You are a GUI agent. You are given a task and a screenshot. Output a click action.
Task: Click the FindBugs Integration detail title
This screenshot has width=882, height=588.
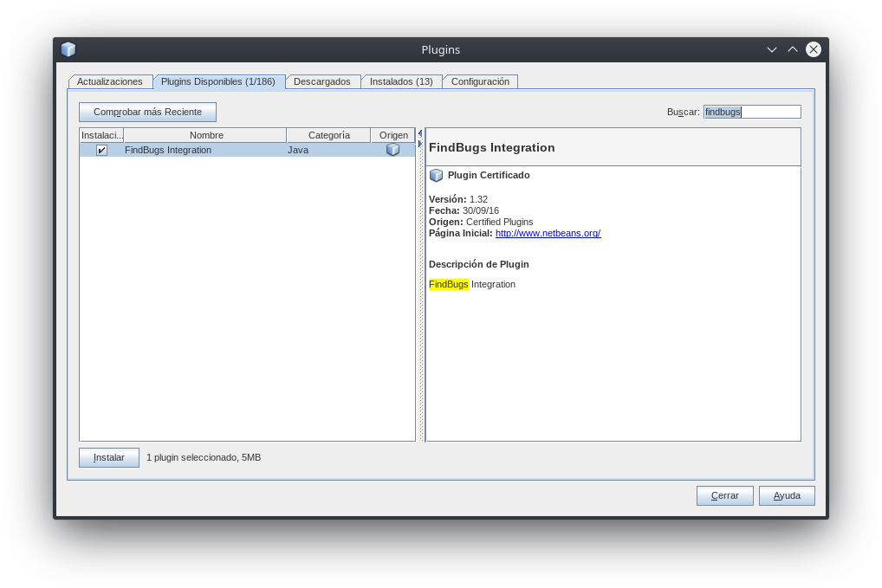[x=491, y=147]
